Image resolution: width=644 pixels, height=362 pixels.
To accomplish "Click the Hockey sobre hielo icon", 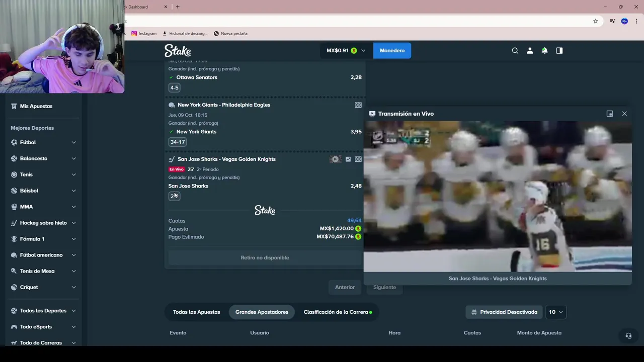I will coord(14,223).
